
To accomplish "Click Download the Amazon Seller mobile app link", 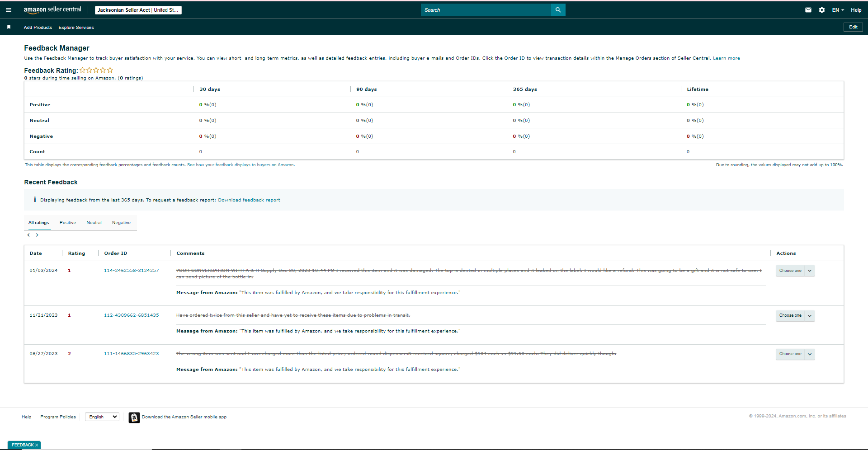I will (x=184, y=417).
